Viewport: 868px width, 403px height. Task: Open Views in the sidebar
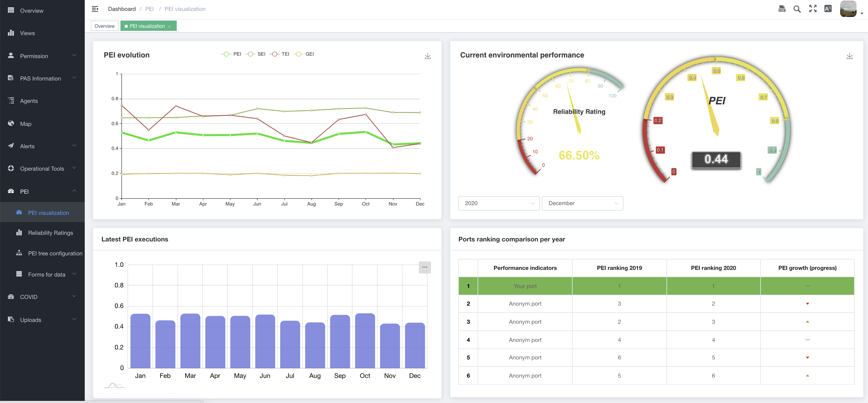[x=42, y=33]
